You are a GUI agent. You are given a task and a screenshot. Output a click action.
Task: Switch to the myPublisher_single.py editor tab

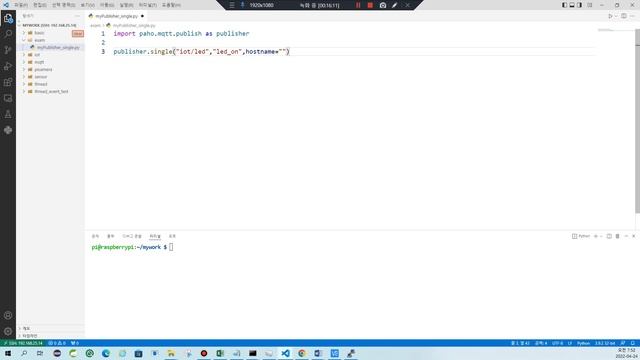coord(116,16)
